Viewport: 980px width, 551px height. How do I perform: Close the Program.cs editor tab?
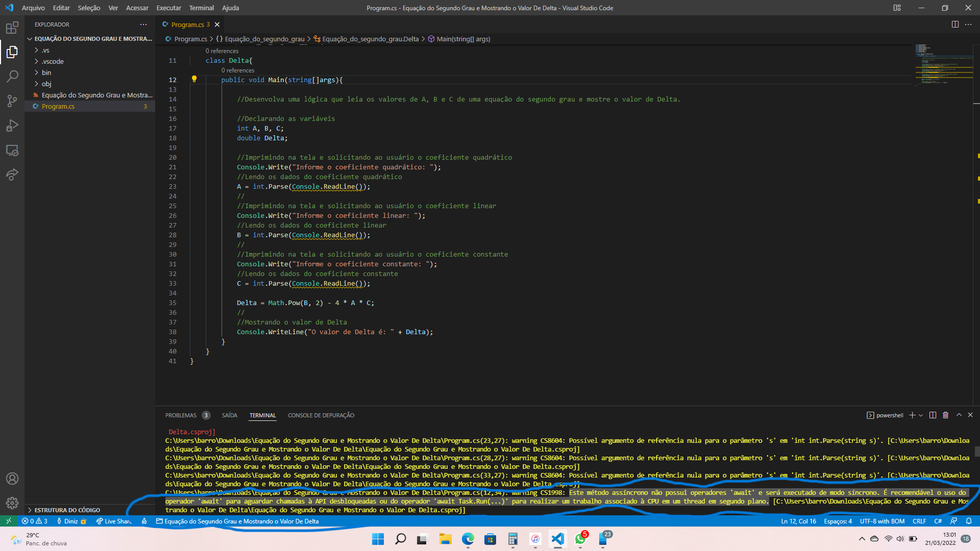(x=217, y=24)
